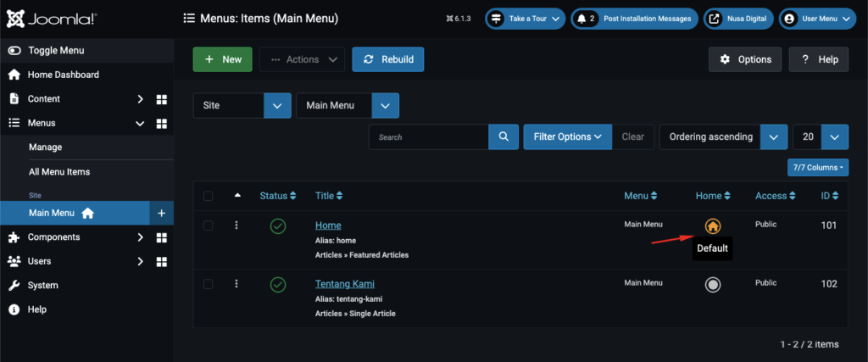Sort the table by Home column
The width and height of the screenshot is (868, 362).
pyautogui.click(x=713, y=196)
